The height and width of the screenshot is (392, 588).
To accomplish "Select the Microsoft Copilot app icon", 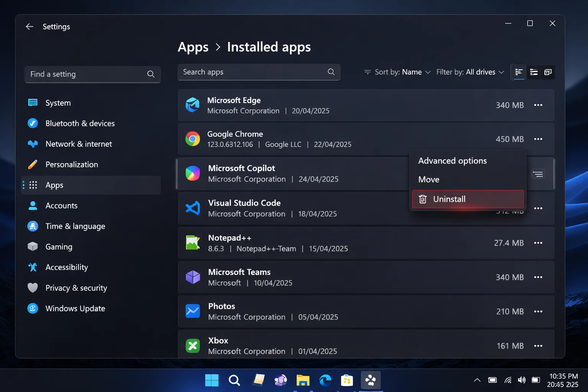I will pos(193,173).
